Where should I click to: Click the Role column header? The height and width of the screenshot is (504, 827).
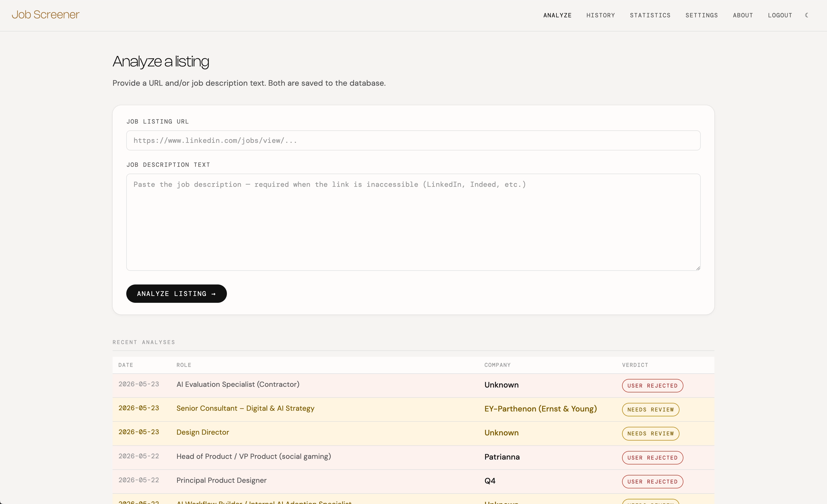(184, 365)
